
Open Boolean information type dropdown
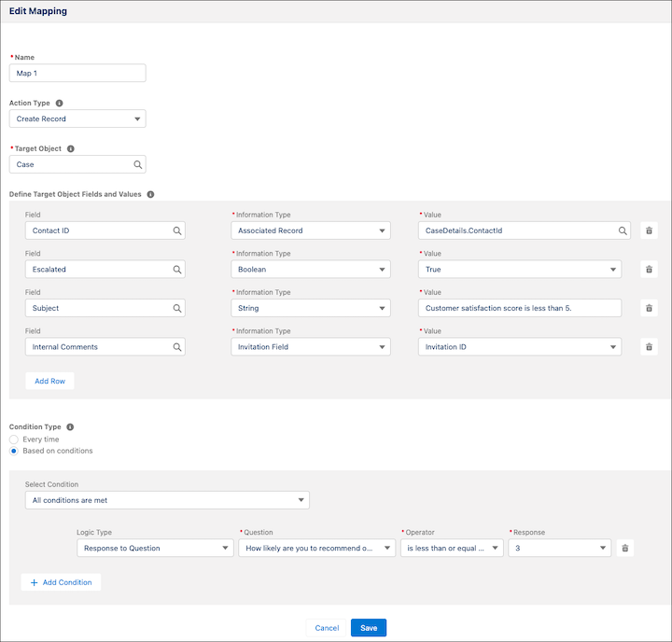point(311,270)
